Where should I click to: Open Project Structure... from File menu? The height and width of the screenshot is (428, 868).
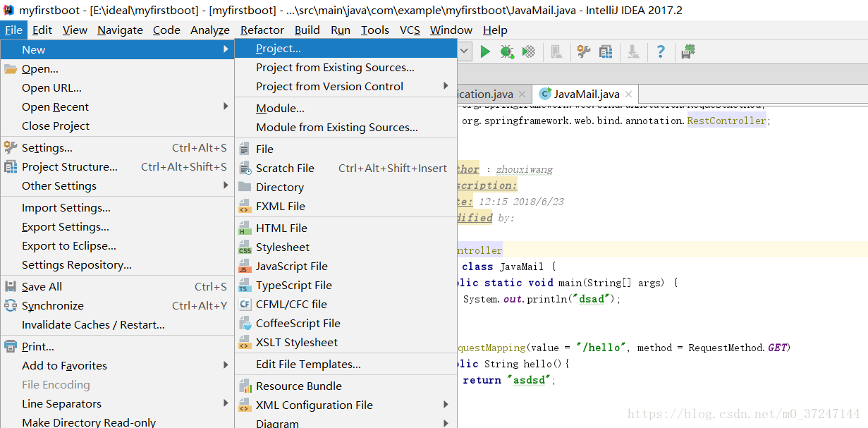[x=117, y=167]
